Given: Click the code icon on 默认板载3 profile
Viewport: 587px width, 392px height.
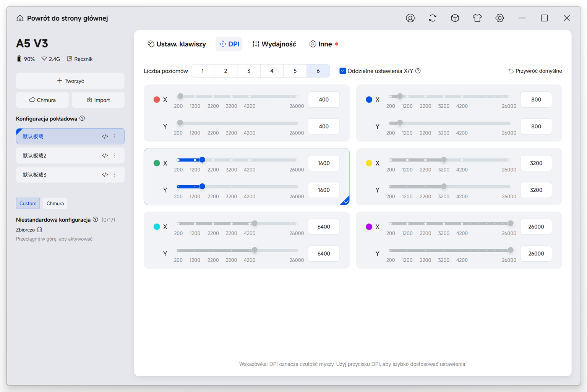Looking at the screenshot, I should [105, 175].
